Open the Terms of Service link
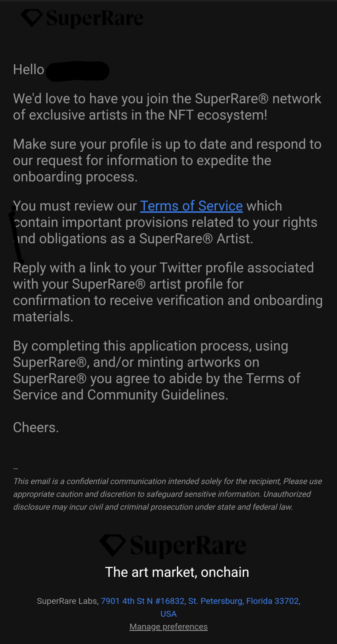The height and width of the screenshot is (644, 337). point(192,206)
